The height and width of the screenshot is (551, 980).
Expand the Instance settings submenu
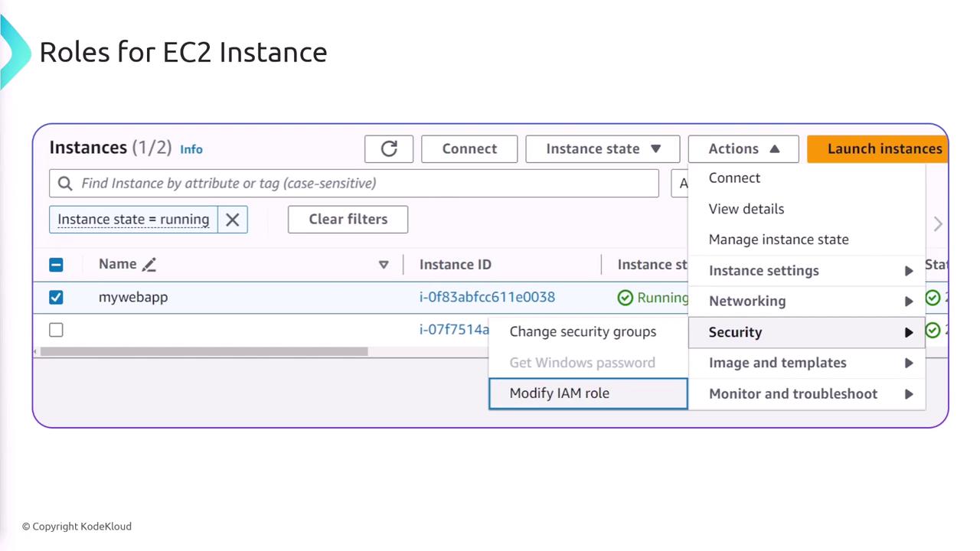[x=806, y=271]
